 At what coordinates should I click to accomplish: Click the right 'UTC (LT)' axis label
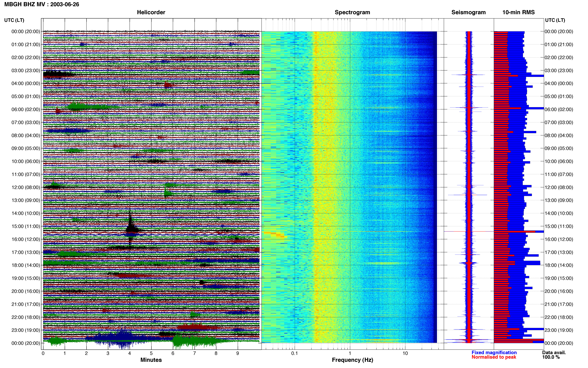click(x=555, y=20)
